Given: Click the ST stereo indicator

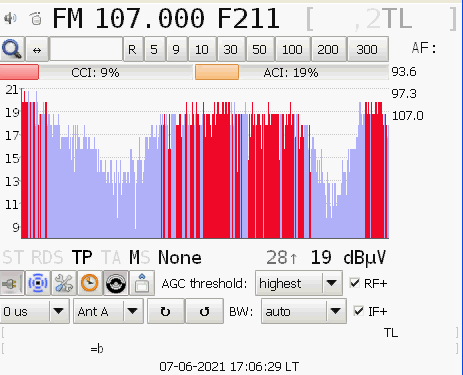Looking at the screenshot, I should 13,257.
